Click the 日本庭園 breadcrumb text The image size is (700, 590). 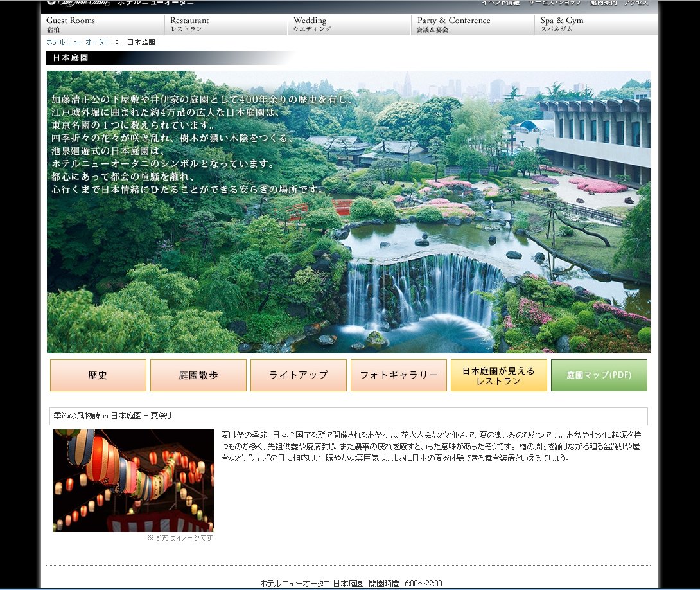click(x=141, y=42)
